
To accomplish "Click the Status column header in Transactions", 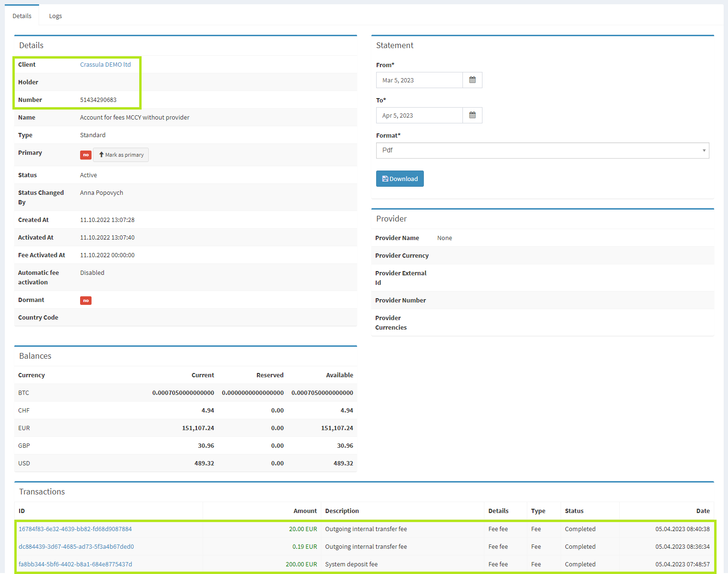I will pos(574,511).
